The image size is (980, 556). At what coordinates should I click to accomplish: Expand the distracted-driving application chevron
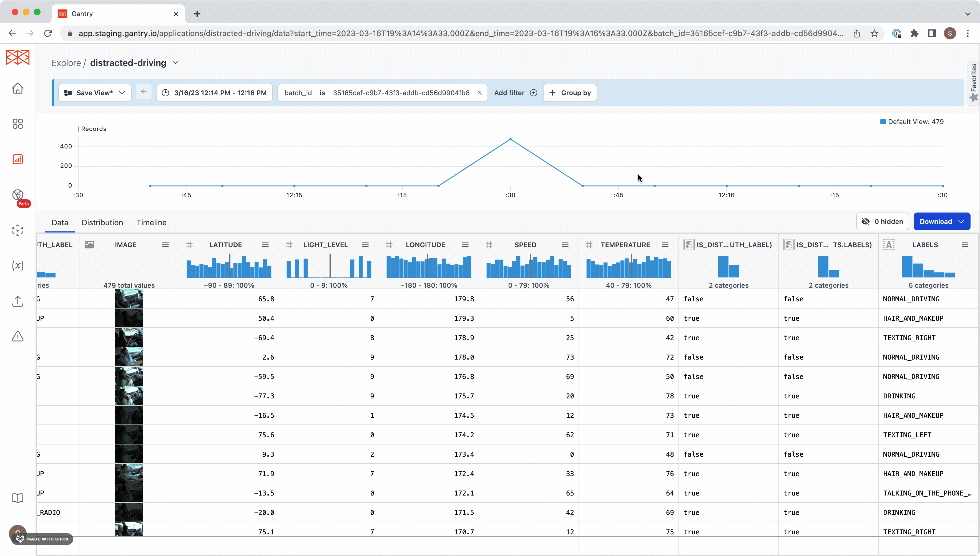(x=175, y=63)
